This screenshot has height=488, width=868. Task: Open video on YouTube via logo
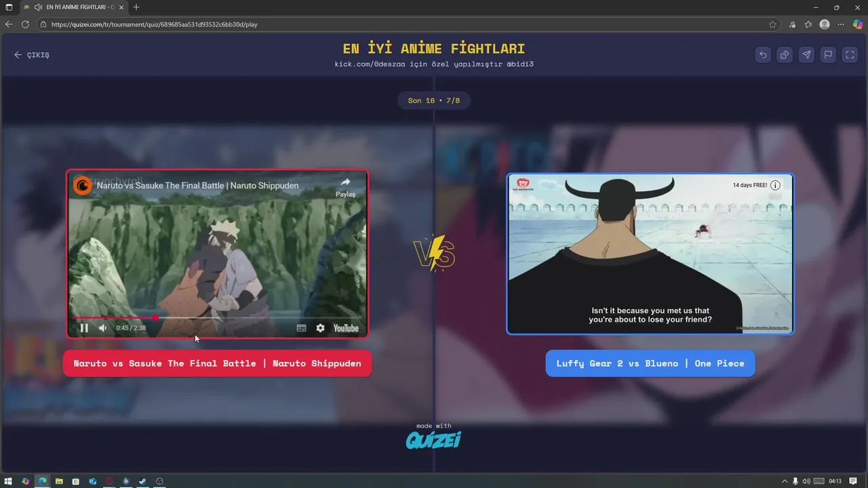[346, 328]
